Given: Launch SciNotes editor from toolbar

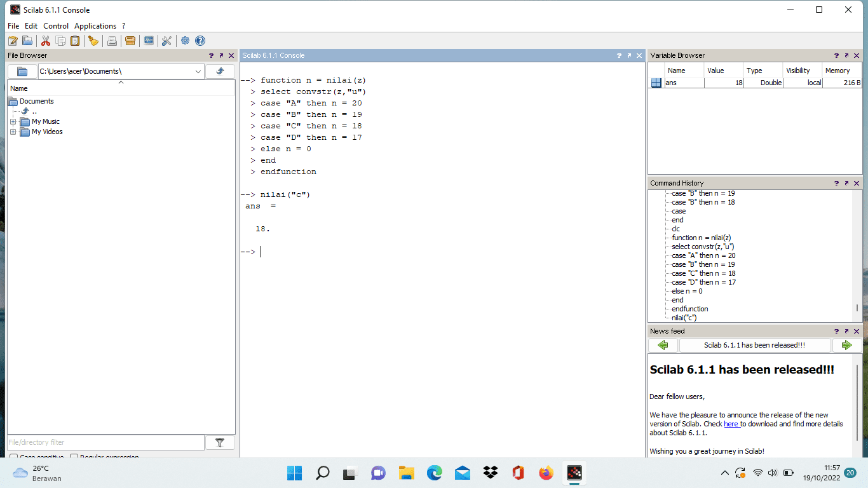Looking at the screenshot, I should 13,41.
